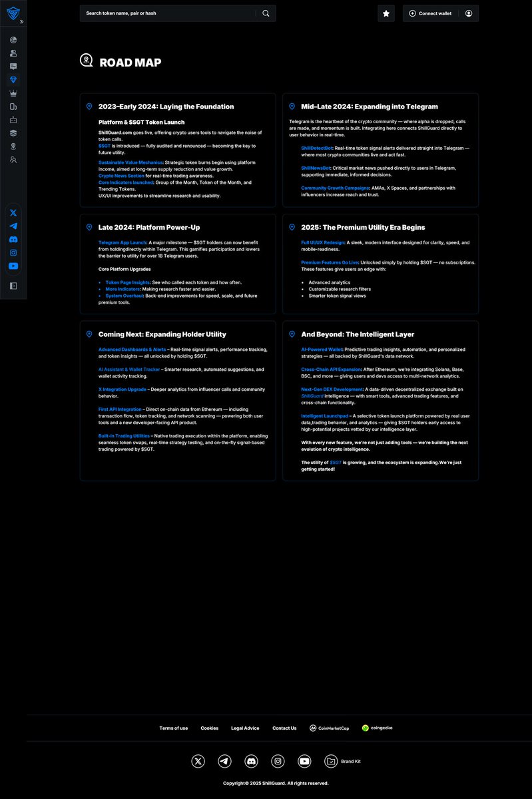Open the Cookies footer link
532x799 pixels.
pyautogui.click(x=210, y=728)
